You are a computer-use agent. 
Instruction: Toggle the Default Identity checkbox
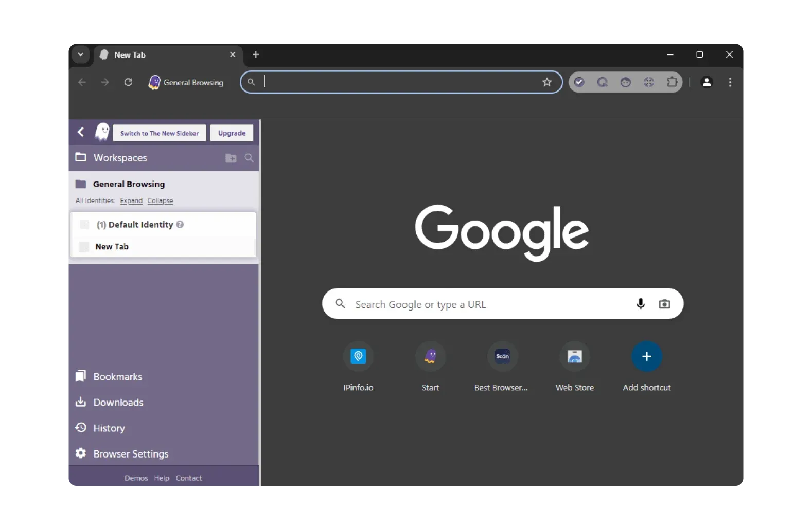click(x=84, y=225)
